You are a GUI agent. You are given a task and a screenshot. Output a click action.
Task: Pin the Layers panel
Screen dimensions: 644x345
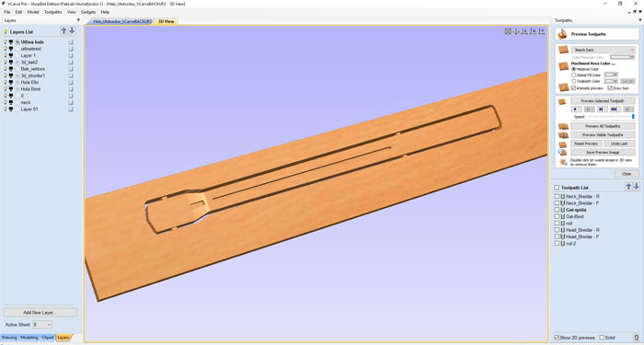click(x=78, y=19)
